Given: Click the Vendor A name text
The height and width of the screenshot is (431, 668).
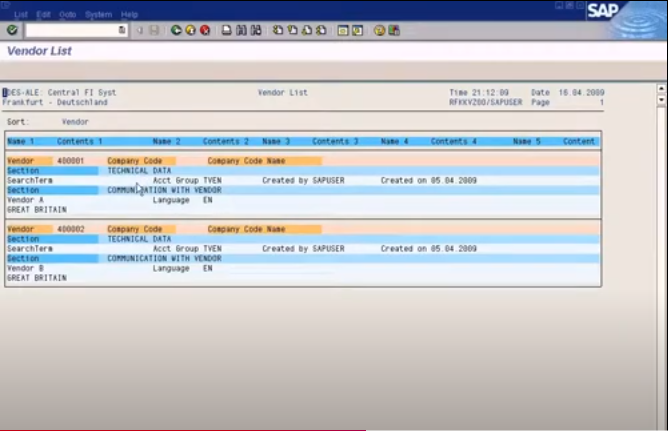Looking at the screenshot, I should pos(26,200).
